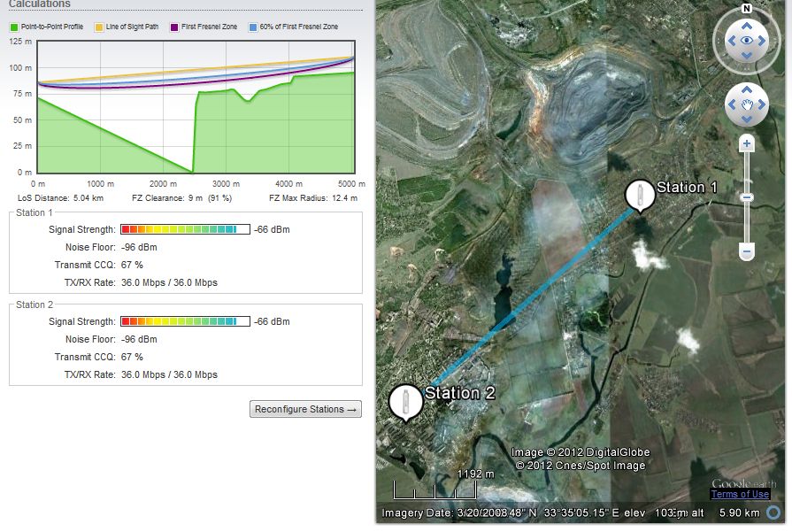This screenshot has width=792, height=532.
Task: Click the hand icon in move joystick
Action: coord(747,105)
